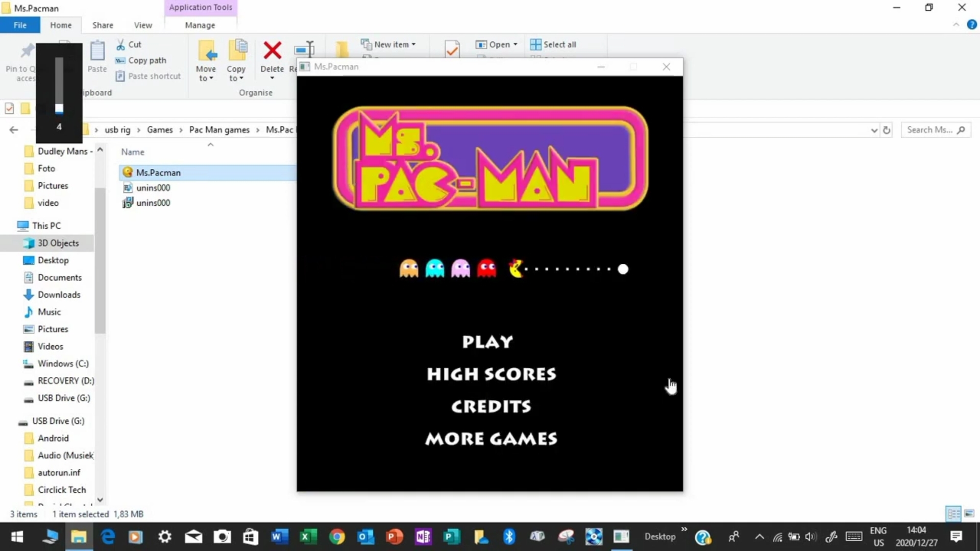Open the File menu tab
Screen dimensions: 980x551
click(20, 25)
